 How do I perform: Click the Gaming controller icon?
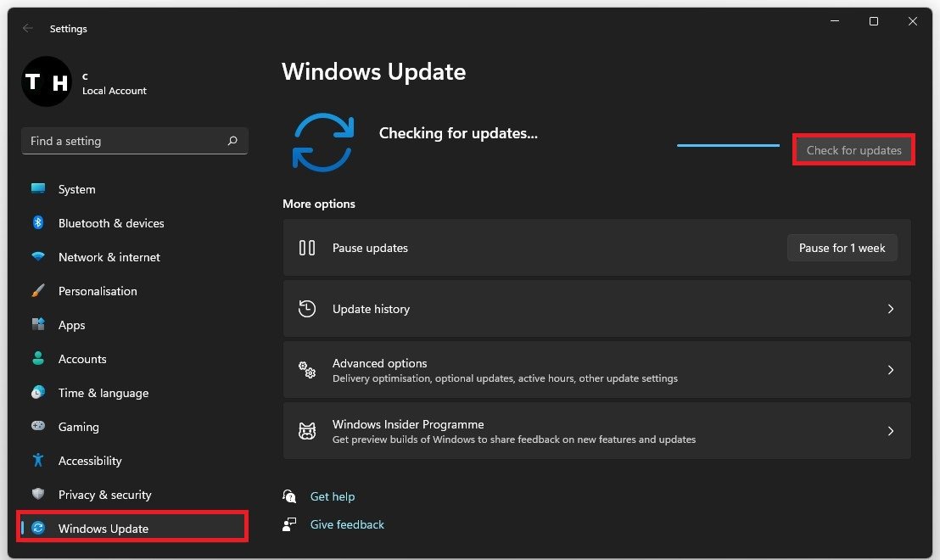point(38,426)
